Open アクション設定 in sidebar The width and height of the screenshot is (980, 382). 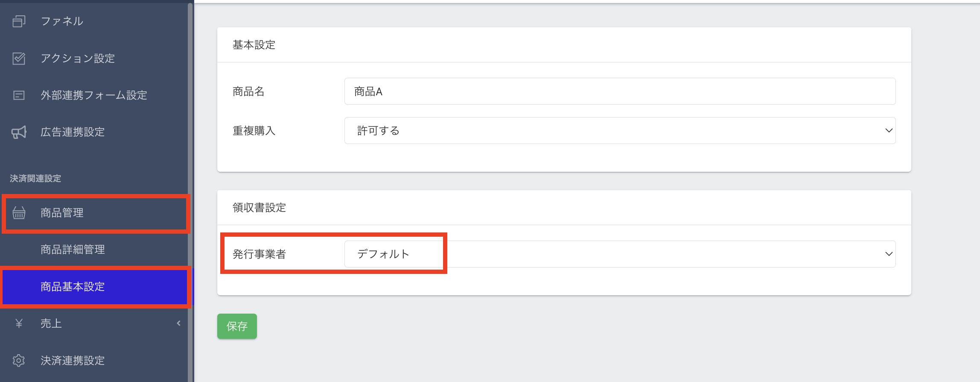click(78, 58)
